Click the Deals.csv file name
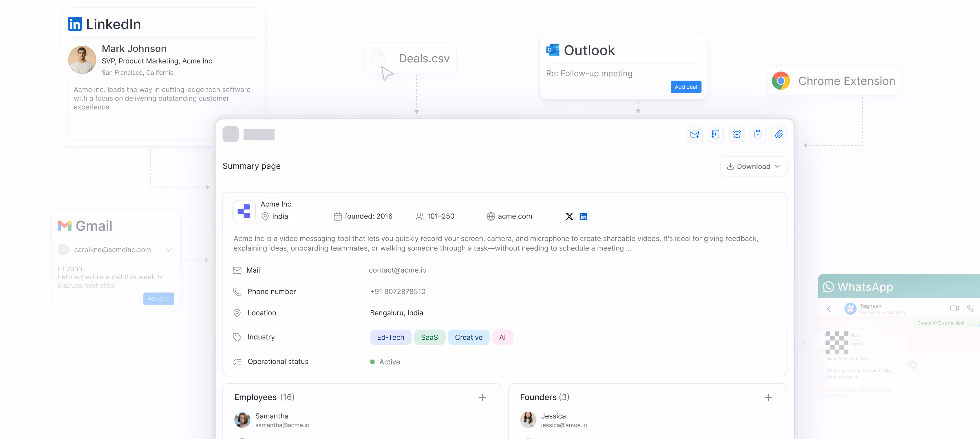980x439 pixels. click(424, 59)
